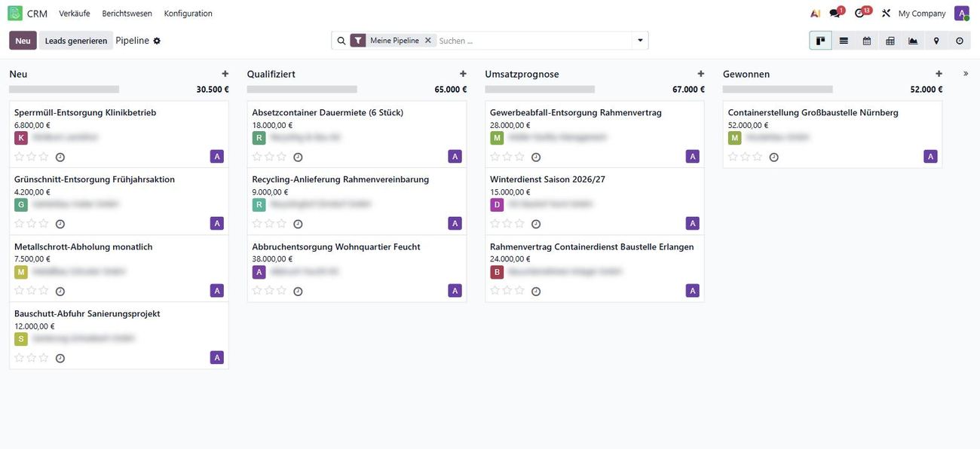Expand the search options dropdown arrow
This screenshot has height=449, width=980.
[640, 41]
